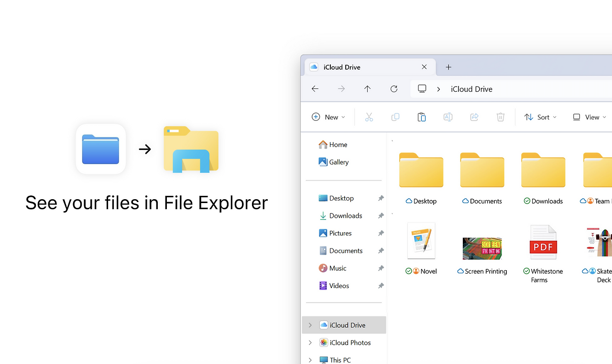
Task: Click the Rename toolbar icon
Action: (448, 117)
